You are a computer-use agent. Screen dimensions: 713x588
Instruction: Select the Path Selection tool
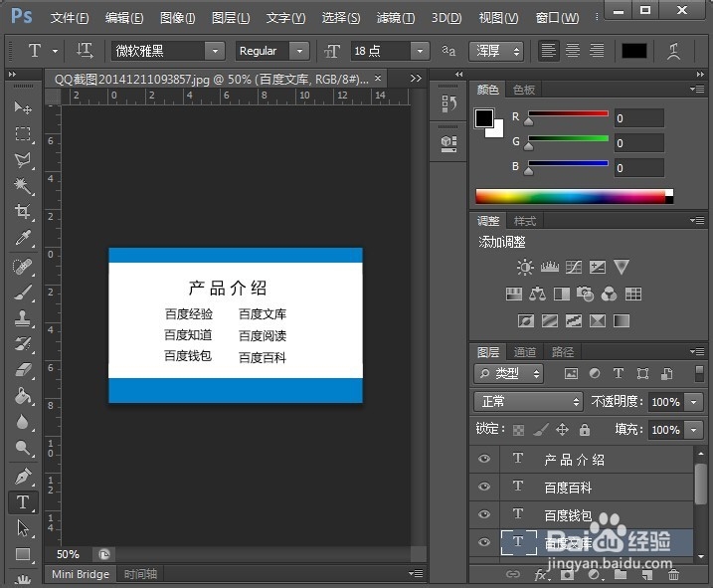(x=22, y=528)
